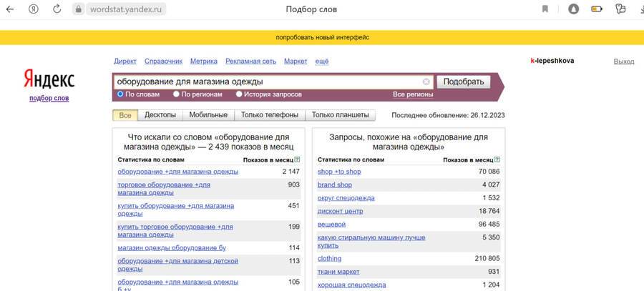Click the k-lepeshkova username

(552, 61)
